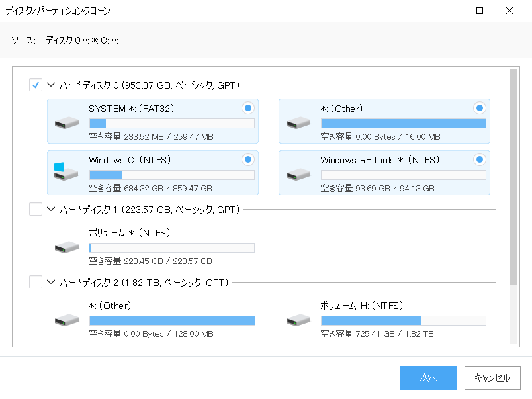The width and height of the screenshot is (532, 399).
Task: Click the 128.00 MB Other partition usage bar
Action: (x=172, y=321)
